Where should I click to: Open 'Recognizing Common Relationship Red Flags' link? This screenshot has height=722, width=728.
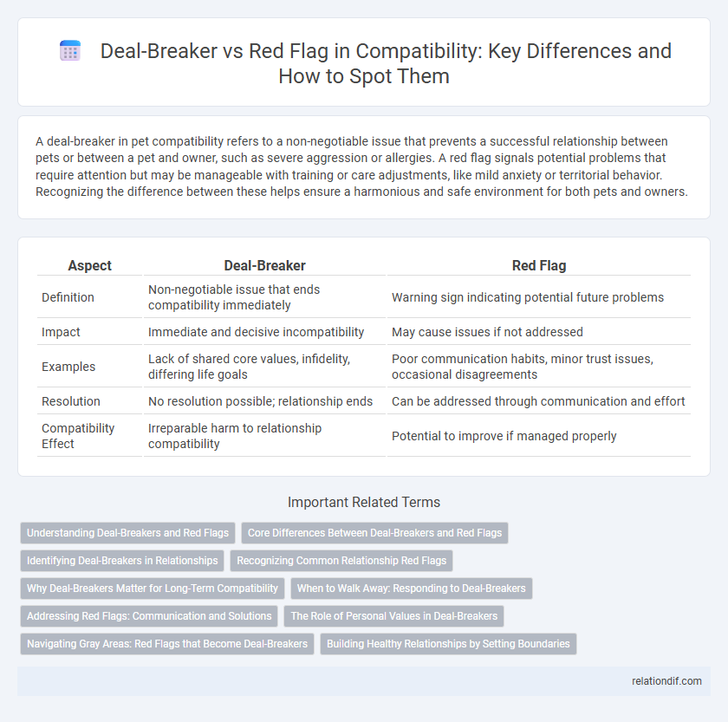(x=341, y=561)
